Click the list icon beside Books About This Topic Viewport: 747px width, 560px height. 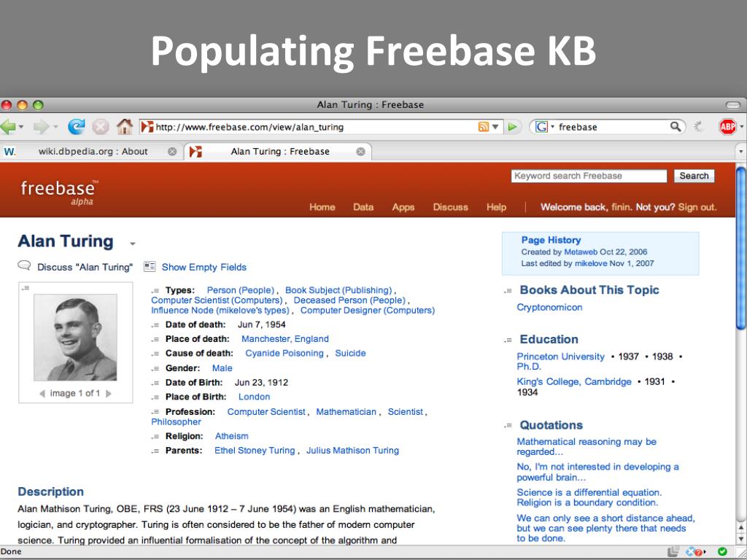point(508,290)
